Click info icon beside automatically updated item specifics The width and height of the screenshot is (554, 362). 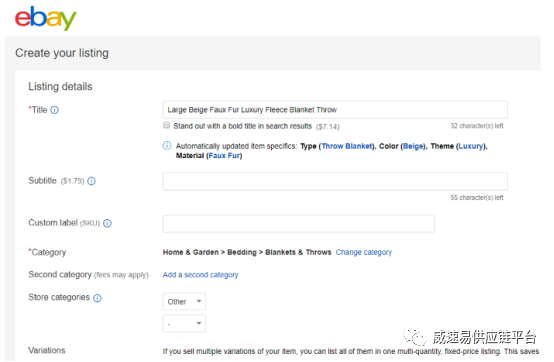pyautogui.click(x=167, y=146)
